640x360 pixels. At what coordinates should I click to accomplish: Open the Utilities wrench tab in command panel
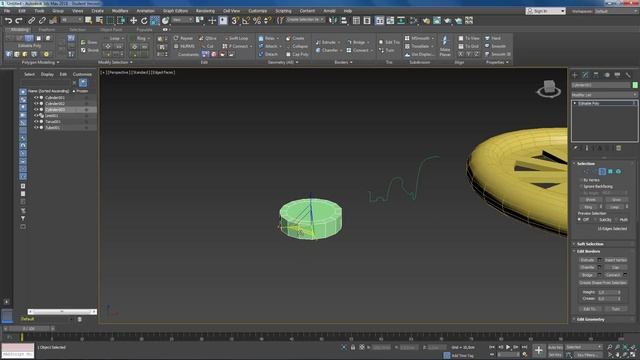[628, 75]
